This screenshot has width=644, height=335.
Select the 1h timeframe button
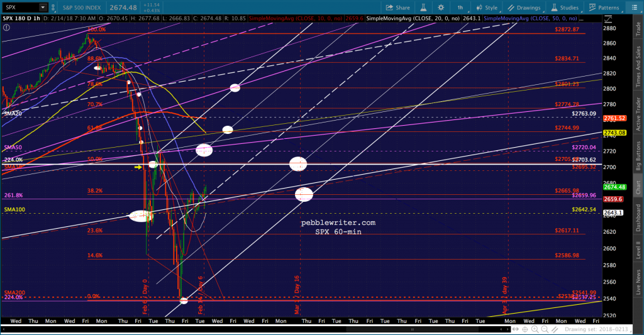(x=461, y=8)
